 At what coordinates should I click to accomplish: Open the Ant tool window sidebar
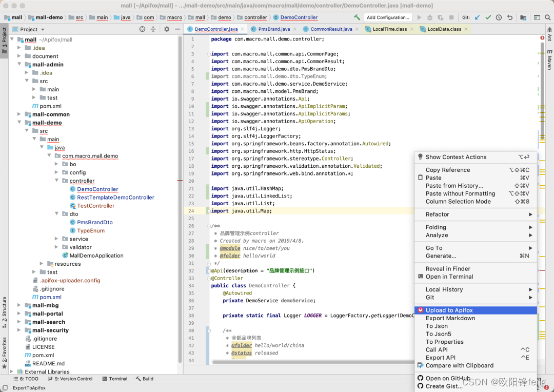pyautogui.click(x=549, y=34)
